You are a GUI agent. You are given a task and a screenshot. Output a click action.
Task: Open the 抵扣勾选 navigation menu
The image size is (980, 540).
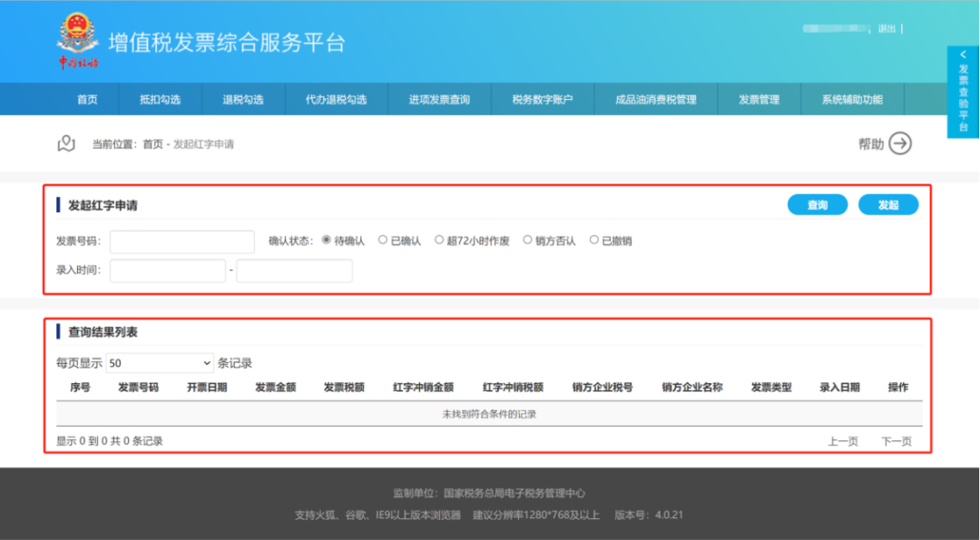[160, 100]
